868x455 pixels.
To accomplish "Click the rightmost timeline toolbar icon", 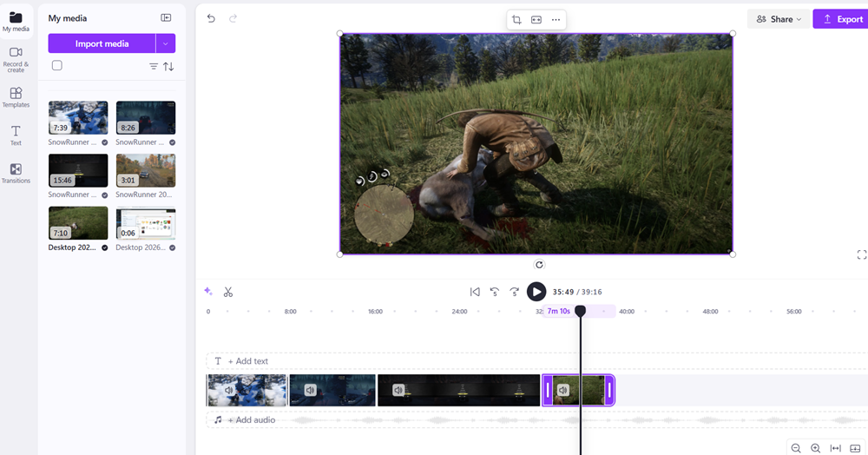I will tap(855, 448).
